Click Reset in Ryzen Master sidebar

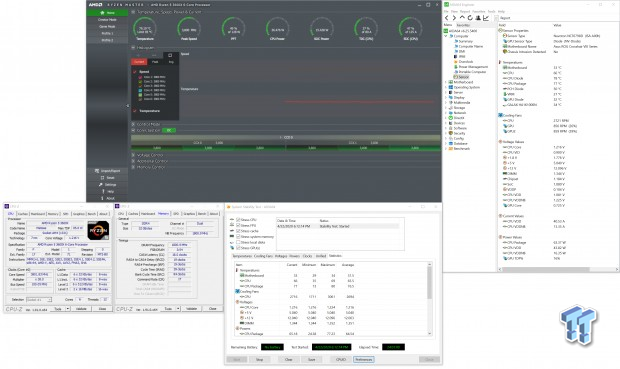click(108, 178)
